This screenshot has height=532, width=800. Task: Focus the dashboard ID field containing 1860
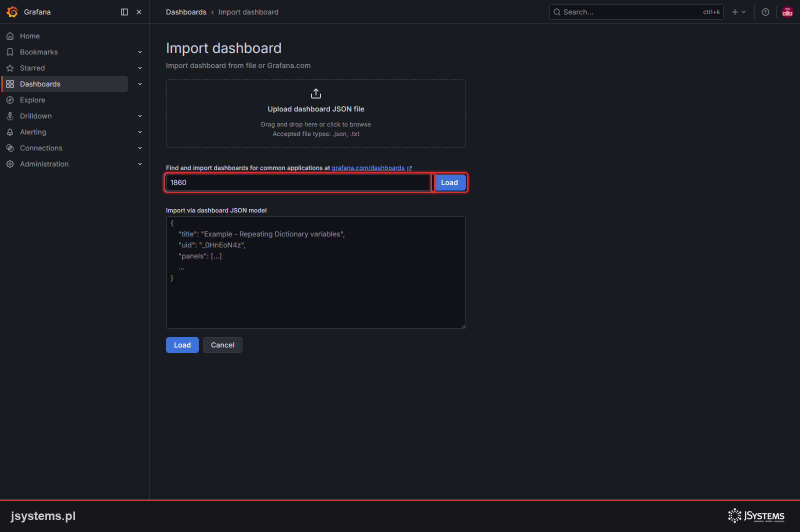[x=298, y=182]
